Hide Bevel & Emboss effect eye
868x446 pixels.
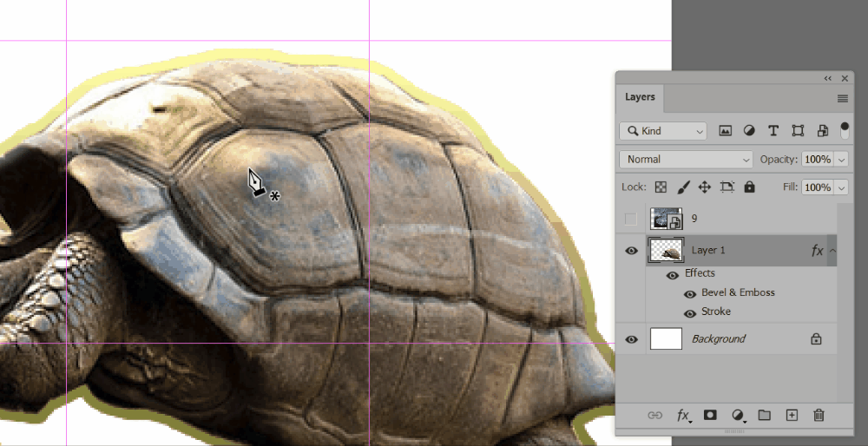(x=690, y=294)
